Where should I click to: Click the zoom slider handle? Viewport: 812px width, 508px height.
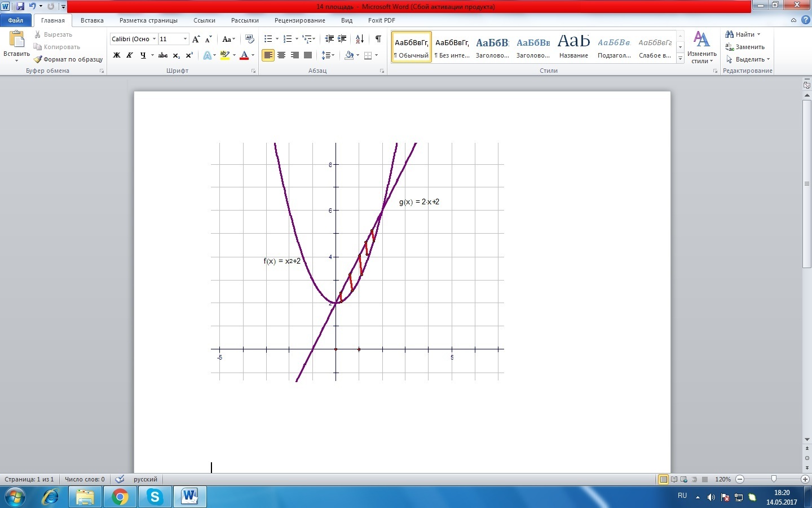point(774,479)
